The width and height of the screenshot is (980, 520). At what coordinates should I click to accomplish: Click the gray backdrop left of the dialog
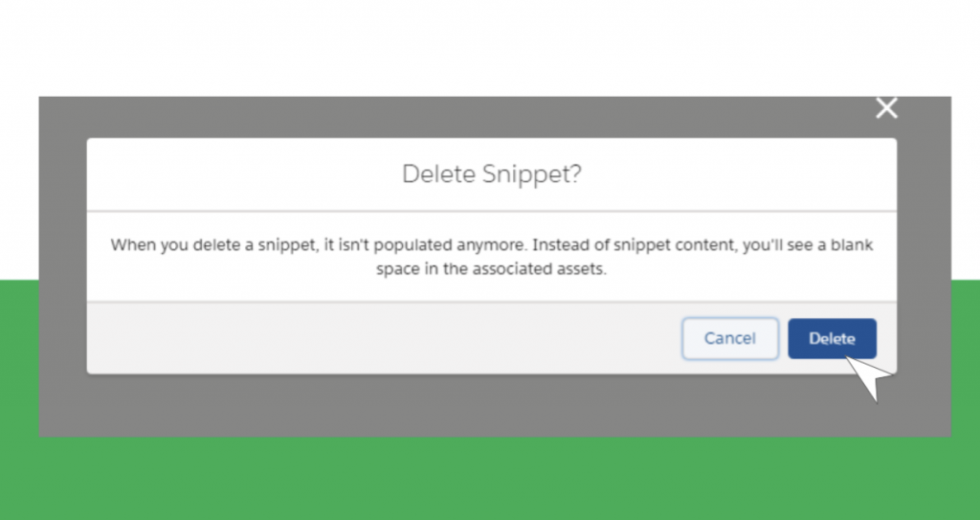(62, 266)
